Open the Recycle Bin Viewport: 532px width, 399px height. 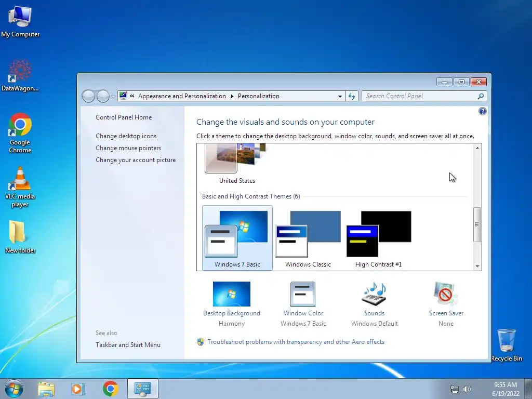tap(507, 345)
